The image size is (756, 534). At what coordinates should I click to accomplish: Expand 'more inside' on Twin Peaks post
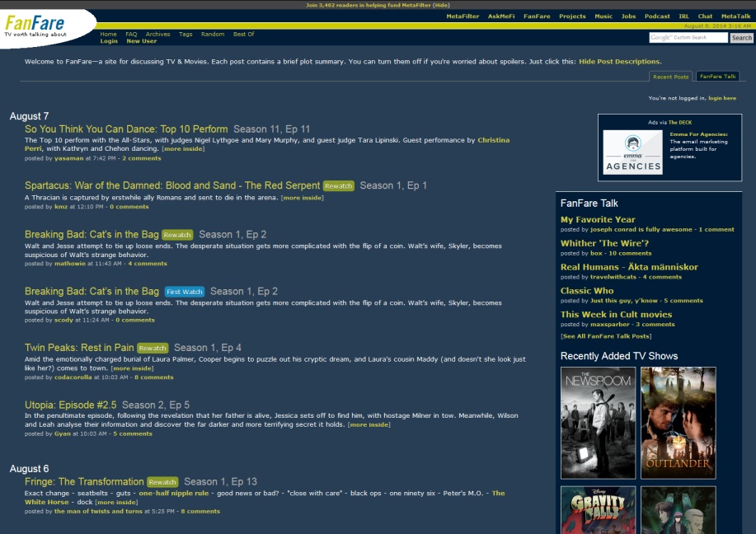[x=132, y=368]
